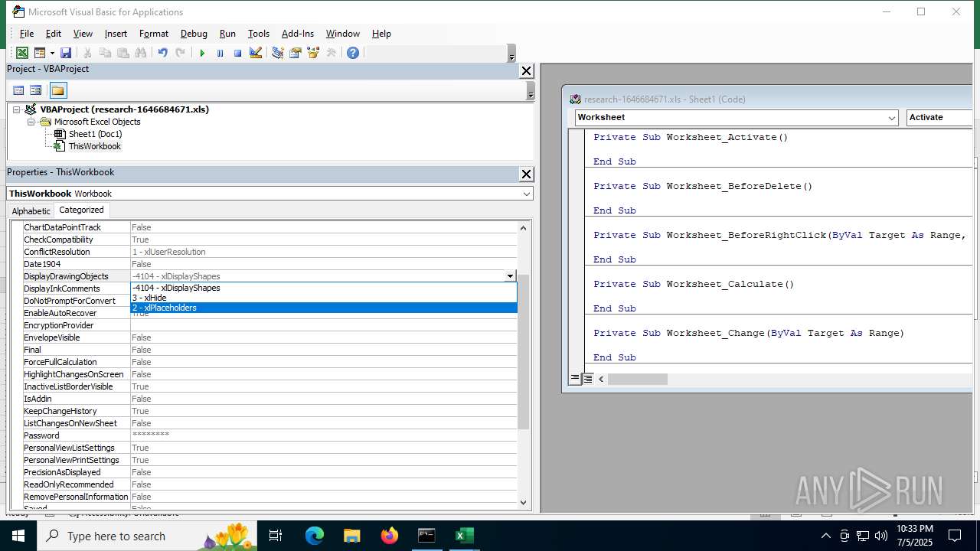
Task: Open the Debug menu
Action: [x=194, y=34]
